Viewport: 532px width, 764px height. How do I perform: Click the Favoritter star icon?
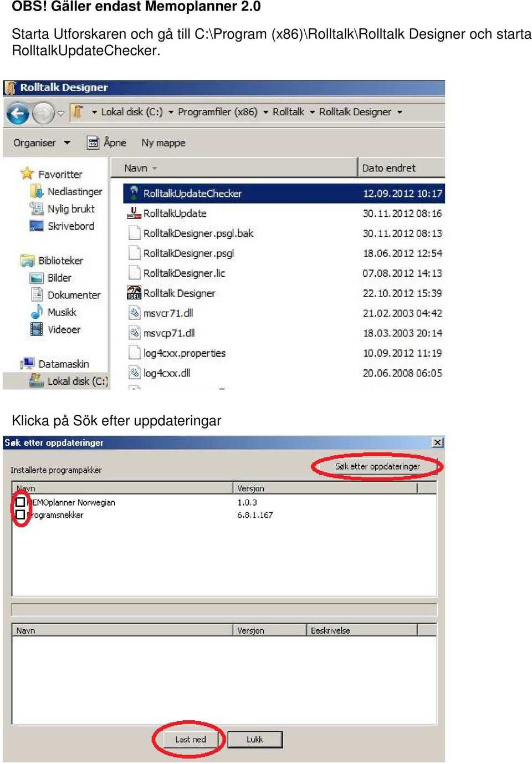coord(27,174)
